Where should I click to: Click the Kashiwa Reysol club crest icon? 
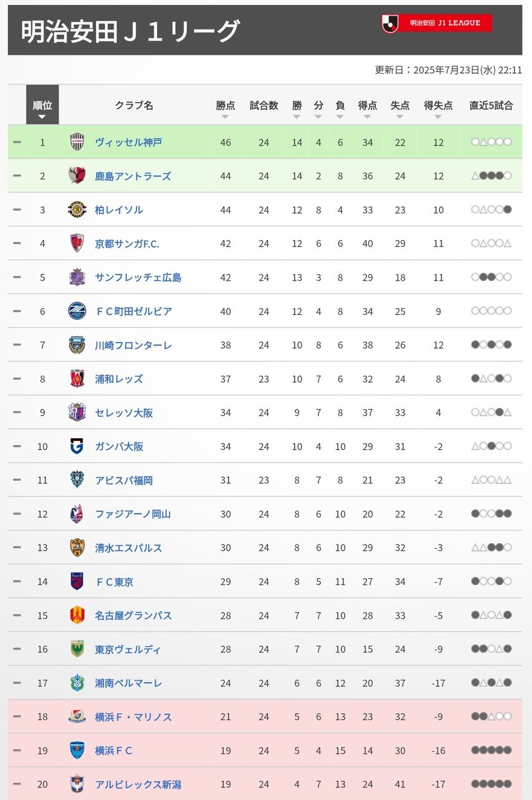click(77, 209)
